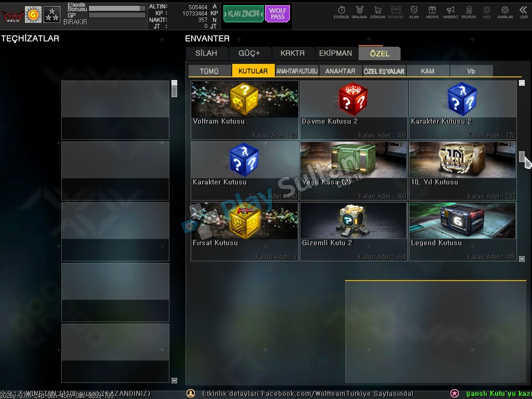Screen dimensions: 532x399
Task: Open the WEB globe icon
Action: pos(486,12)
